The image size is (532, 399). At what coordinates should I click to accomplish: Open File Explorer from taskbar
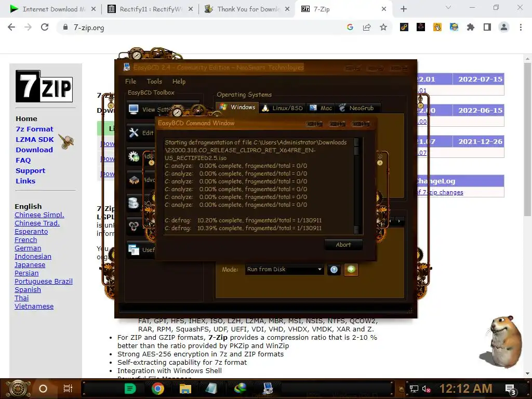[x=185, y=389]
